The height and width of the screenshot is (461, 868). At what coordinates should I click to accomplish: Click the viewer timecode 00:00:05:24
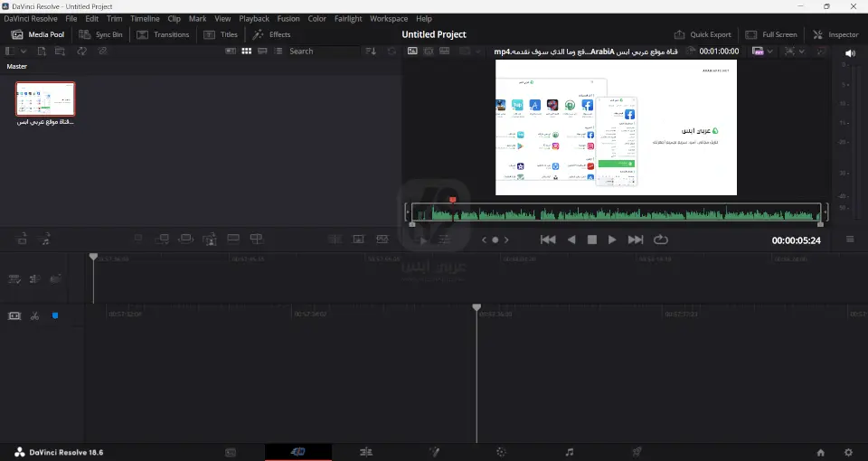click(x=796, y=240)
